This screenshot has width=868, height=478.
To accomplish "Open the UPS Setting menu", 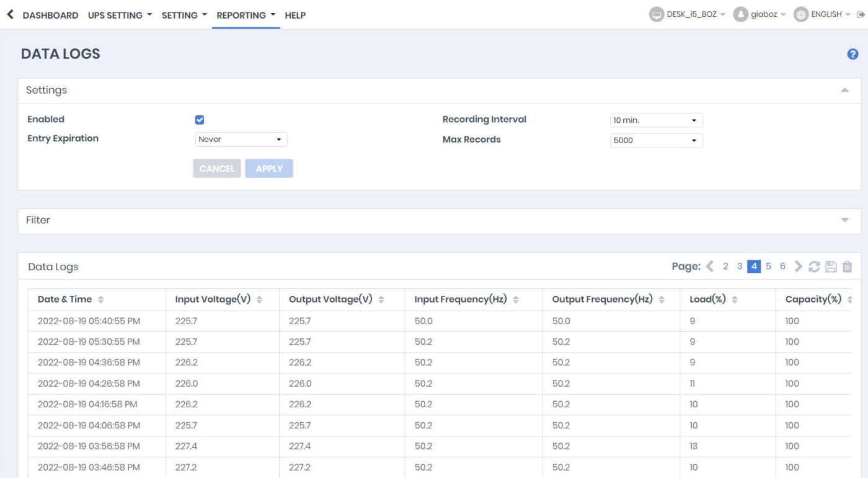I will [120, 15].
